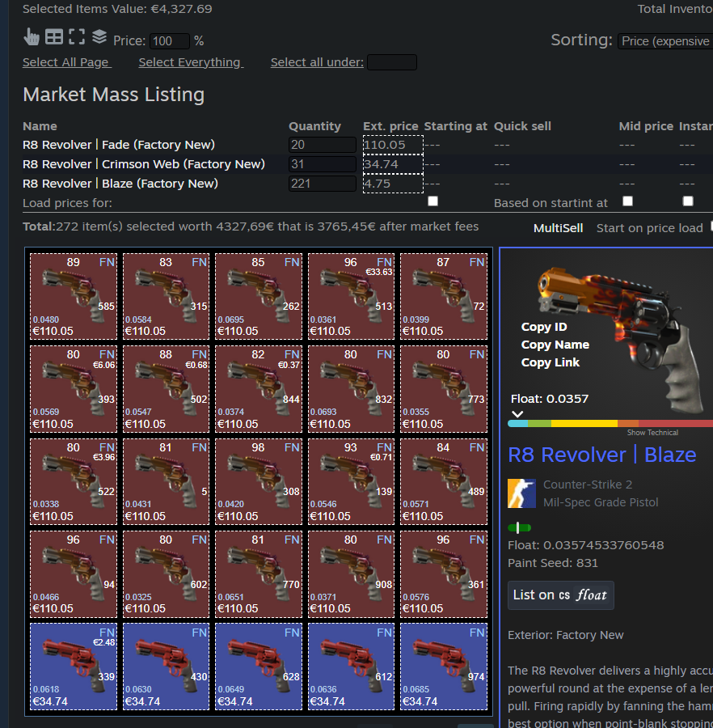Select the Fade item with float 0.0371

(351, 574)
